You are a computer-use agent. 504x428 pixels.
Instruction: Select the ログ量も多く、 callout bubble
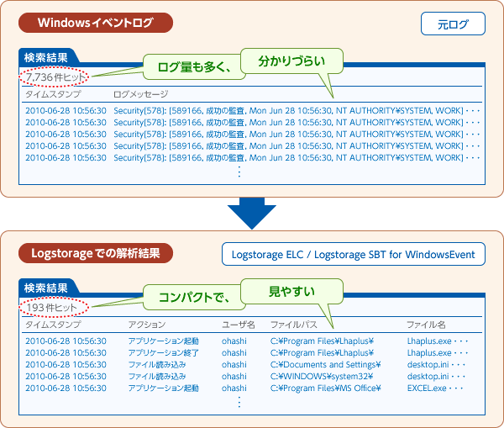194,67
